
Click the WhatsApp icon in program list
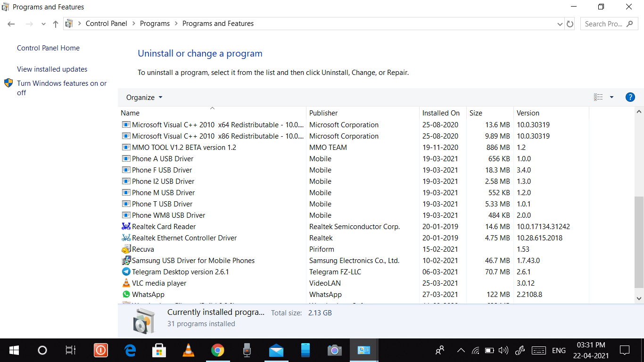pyautogui.click(x=126, y=295)
